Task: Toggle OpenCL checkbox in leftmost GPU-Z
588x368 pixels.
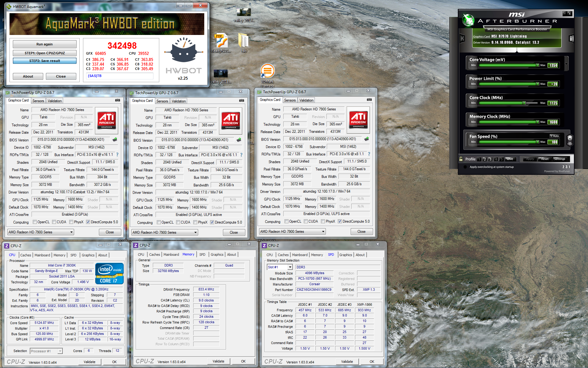Action: [x=35, y=222]
